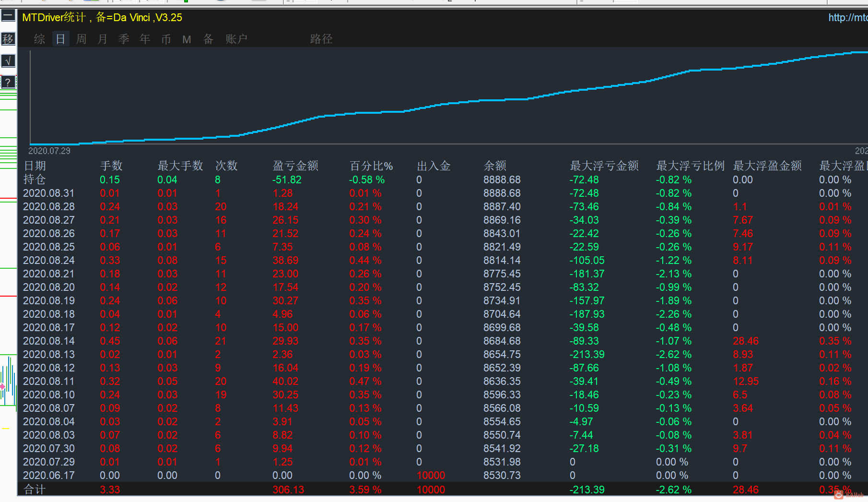Click the minimize dash button of the panel
The width and height of the screenshot is (868, 502).
point(8,16)
